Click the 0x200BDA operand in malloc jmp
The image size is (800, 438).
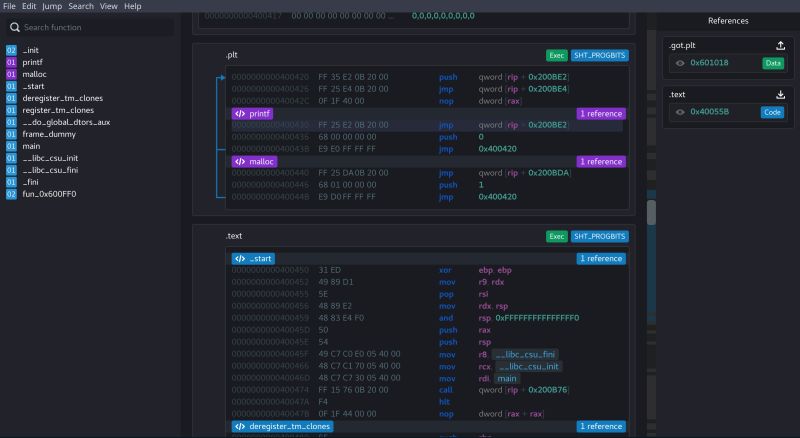point(548,173)
